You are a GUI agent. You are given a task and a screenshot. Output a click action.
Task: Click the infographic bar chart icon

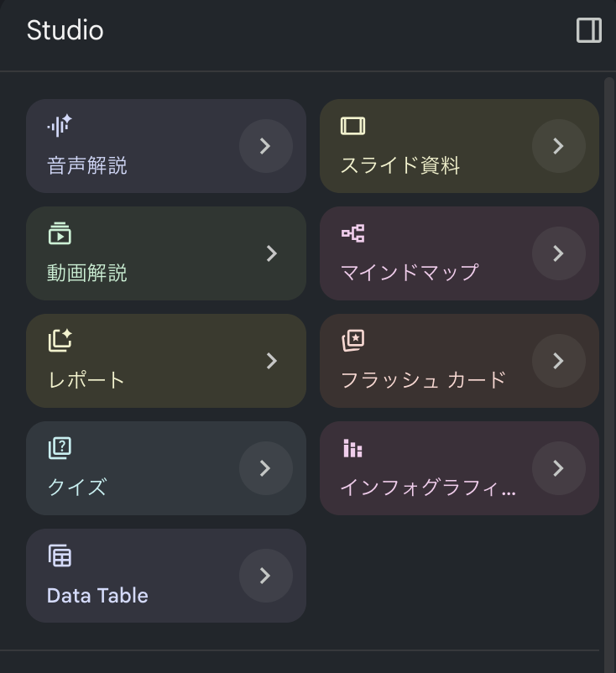[x=352, y=448]
